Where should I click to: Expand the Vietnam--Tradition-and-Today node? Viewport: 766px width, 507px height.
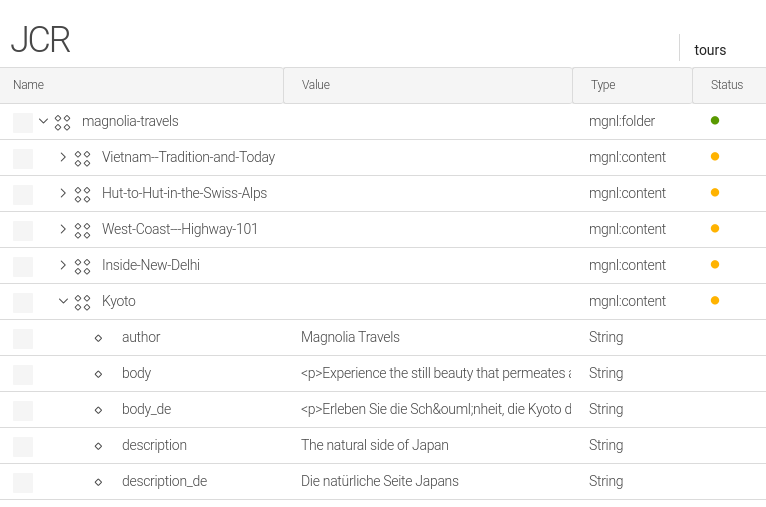click(63, 157)
